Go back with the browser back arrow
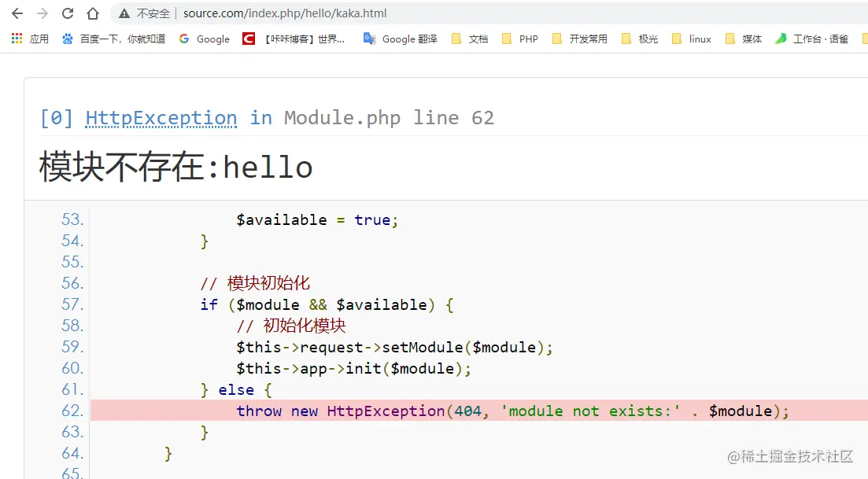868x479 pixels. coord(17,13)
